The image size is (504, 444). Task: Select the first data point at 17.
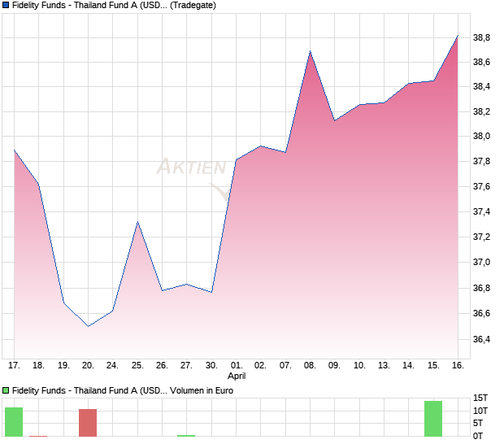[x=14, y=150]
